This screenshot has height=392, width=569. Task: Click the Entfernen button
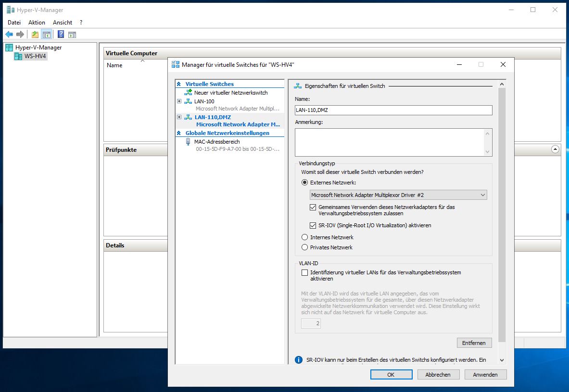(x=474, y=343)
